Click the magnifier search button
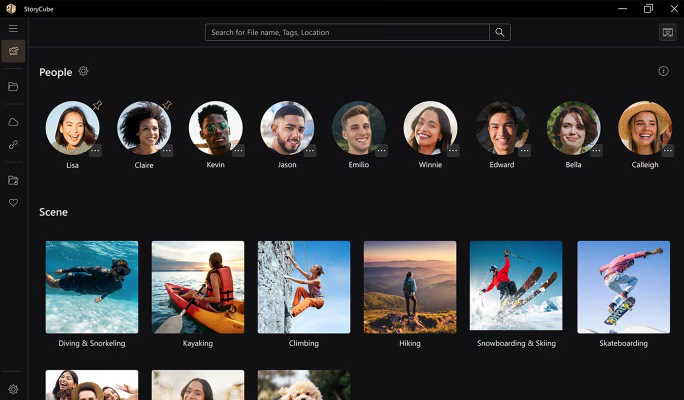684x400 pixels. point(500,32)
